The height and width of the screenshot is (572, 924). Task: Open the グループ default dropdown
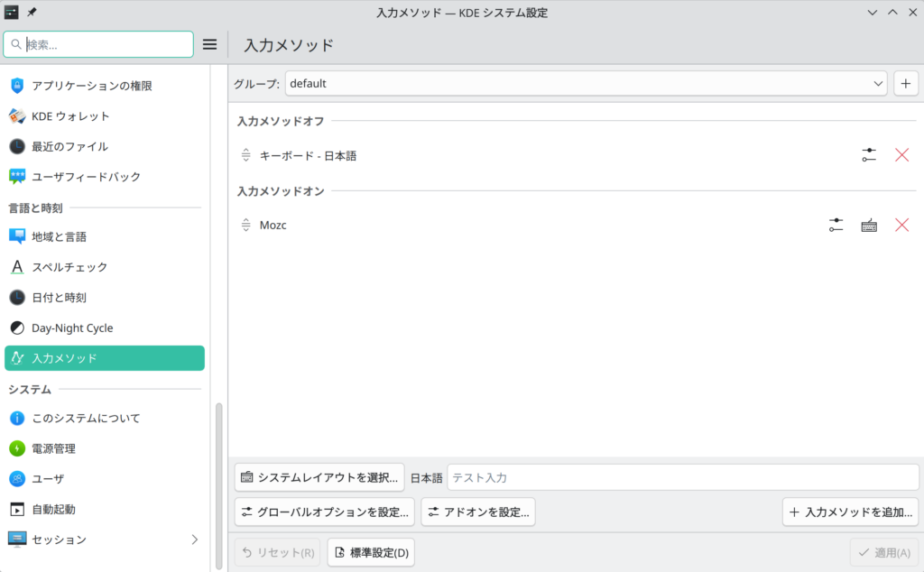(587, 84)
